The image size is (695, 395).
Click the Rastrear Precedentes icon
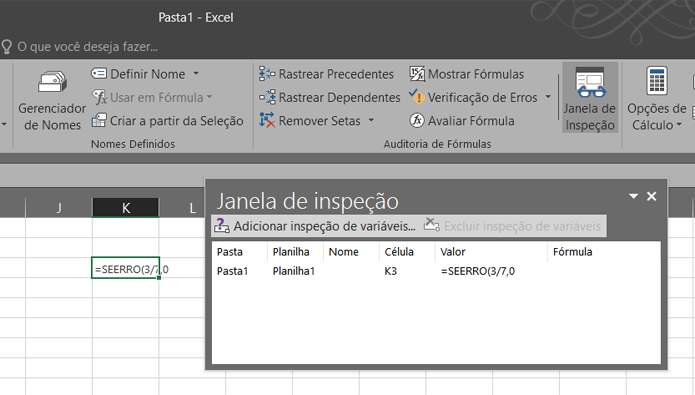point(267,74)
